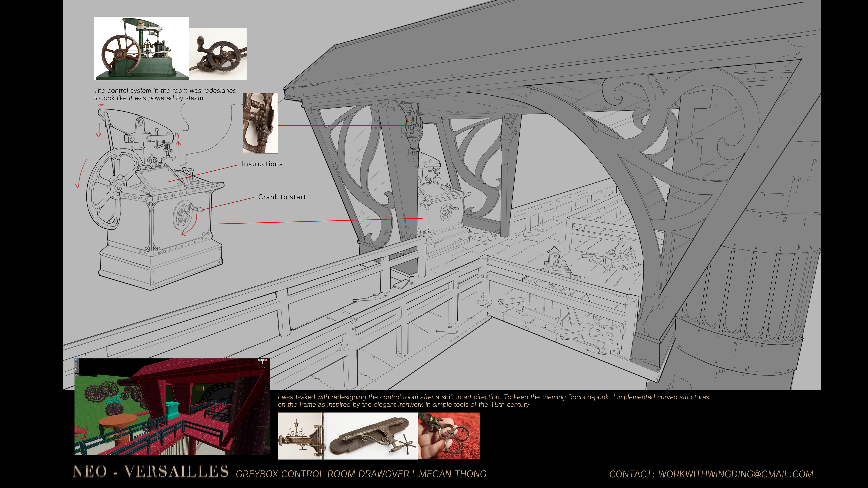868x488 pixels.
Task: Select the Rotate tool in Unity viewport
Action: pyautogui.click(x=76, y=362)
